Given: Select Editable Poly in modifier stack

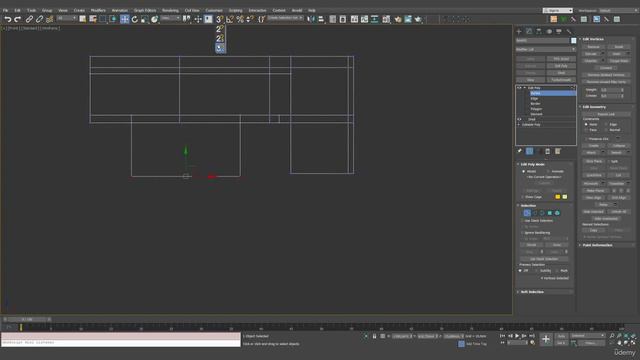Looking at the screenshot, I should [531, 124].
